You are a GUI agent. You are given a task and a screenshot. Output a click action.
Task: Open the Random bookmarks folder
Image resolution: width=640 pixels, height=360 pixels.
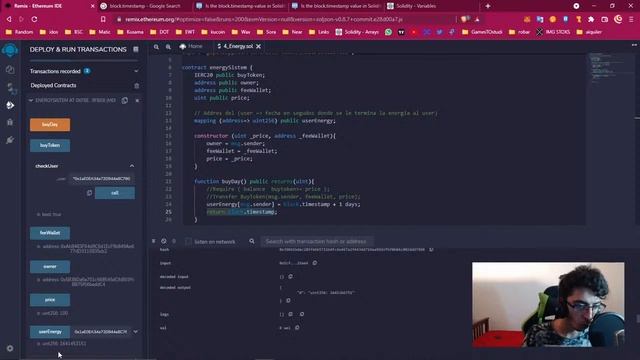[x=19, y=32]
